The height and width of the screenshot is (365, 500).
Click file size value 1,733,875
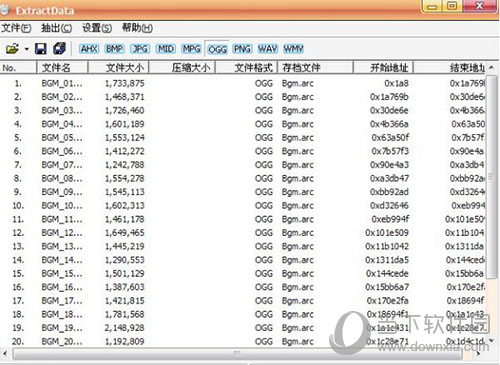[125, 83]
